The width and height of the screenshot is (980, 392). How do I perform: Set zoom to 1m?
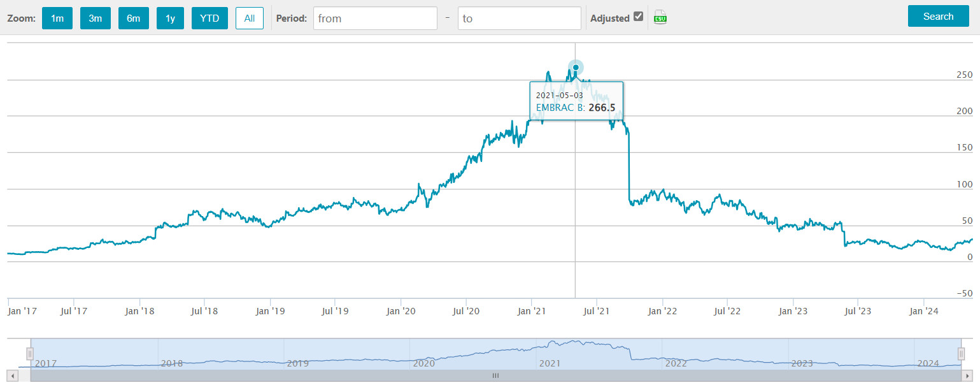(57, 18)
